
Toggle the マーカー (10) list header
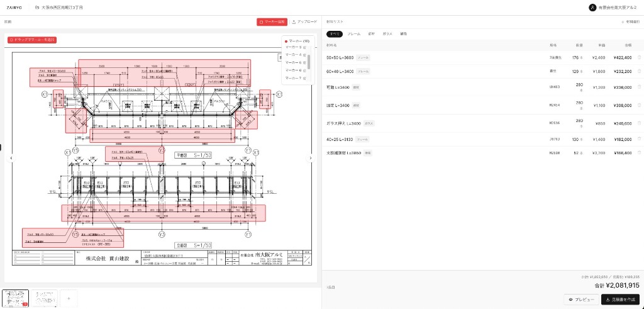tap(296, 41)
